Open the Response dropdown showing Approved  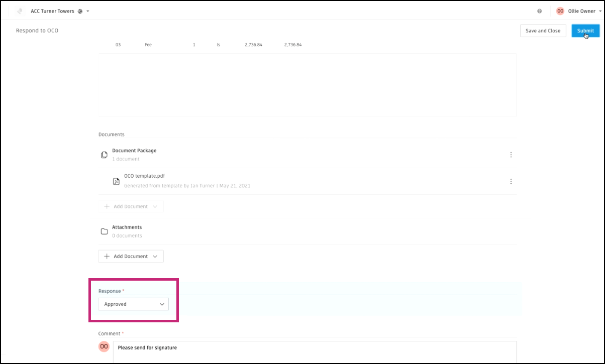[x=133, y=304]
